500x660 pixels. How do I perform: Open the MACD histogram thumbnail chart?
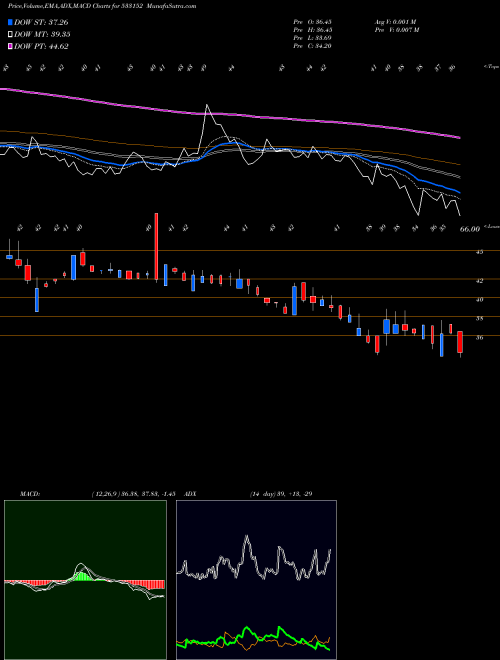[x=85, y=580]
